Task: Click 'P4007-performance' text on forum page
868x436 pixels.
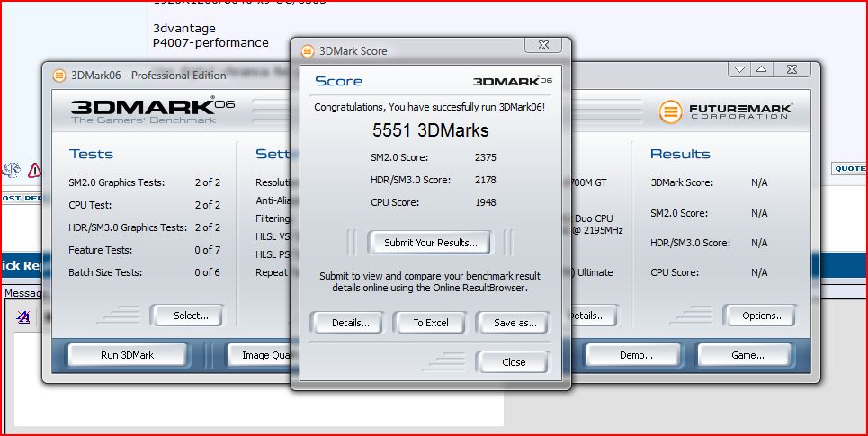Action: point(210,42)
